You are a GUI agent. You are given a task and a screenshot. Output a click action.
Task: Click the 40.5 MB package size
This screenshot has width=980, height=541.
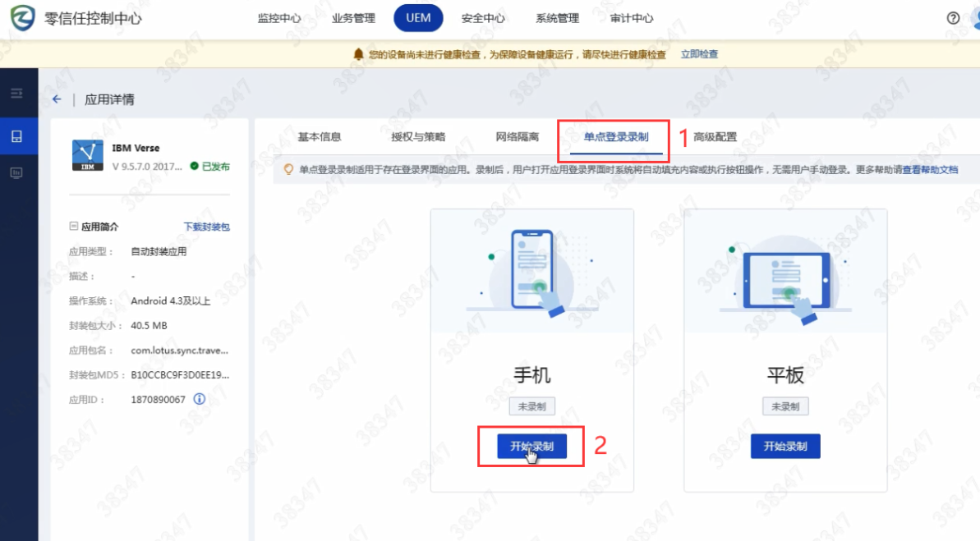tap(149, 325)
